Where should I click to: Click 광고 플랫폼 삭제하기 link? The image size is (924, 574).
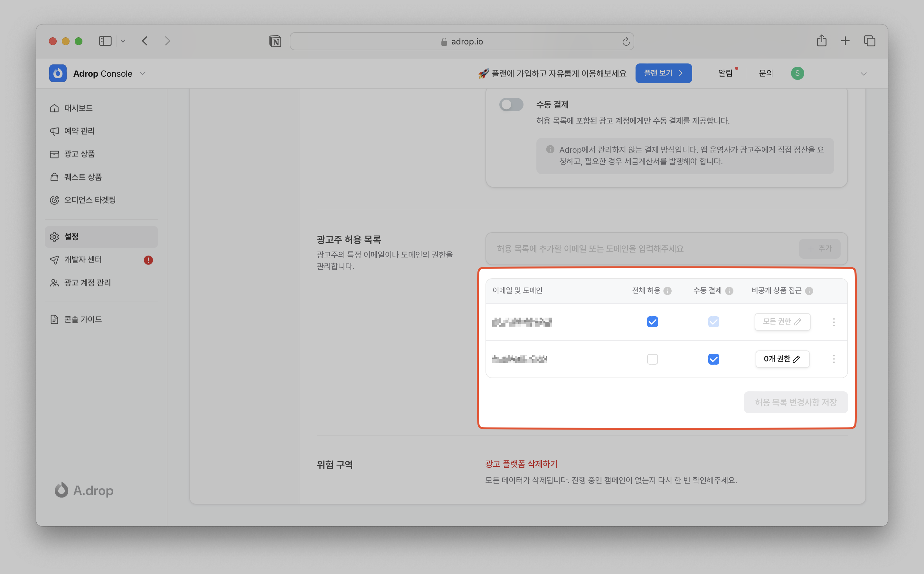point(521,464)
